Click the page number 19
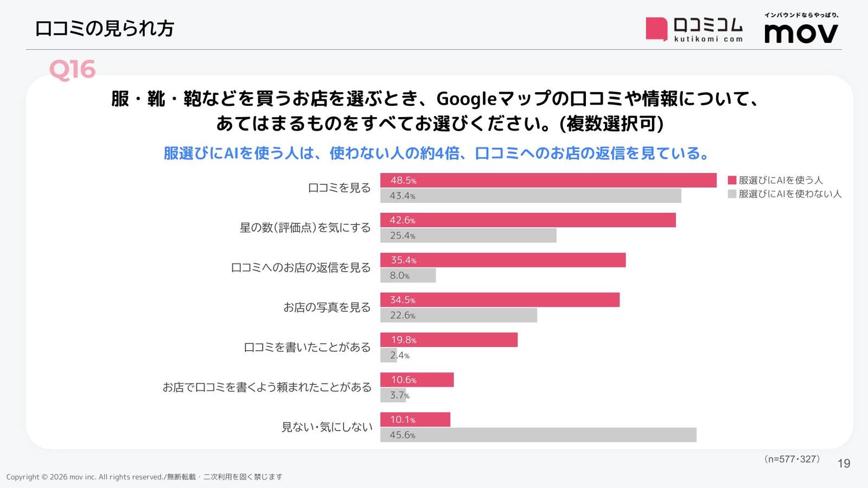 click(x=844, y=464)
